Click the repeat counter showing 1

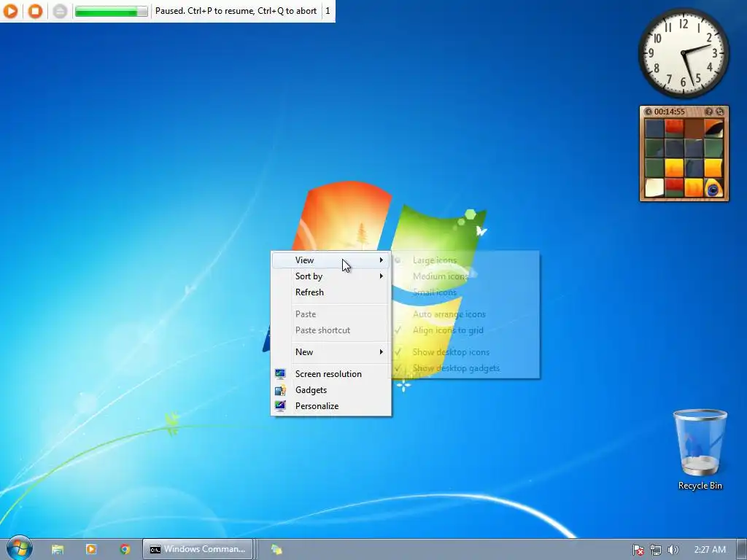(x=328, y=10)
